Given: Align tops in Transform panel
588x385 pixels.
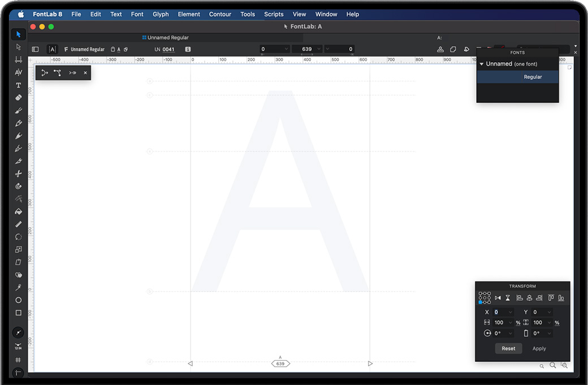Looking at the screenshot, I should (x=551, y=298).
